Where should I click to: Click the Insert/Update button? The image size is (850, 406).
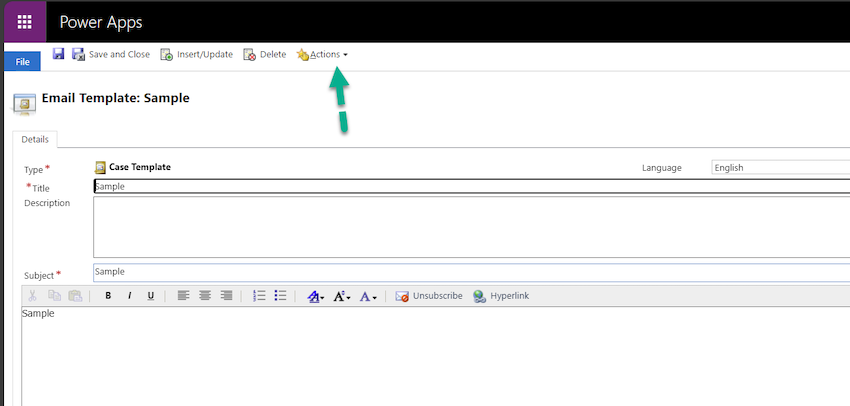(x=196, y=54)
